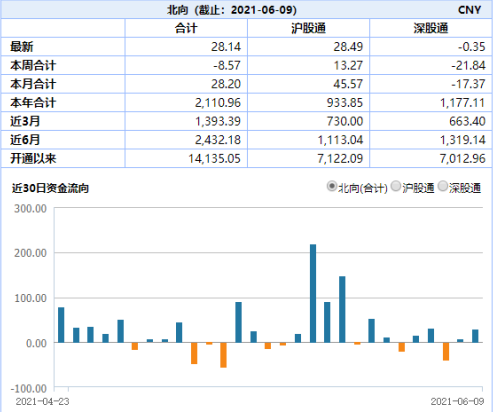Click the last blue bar for 2021-06-09
494x412 pixels.
475,336
